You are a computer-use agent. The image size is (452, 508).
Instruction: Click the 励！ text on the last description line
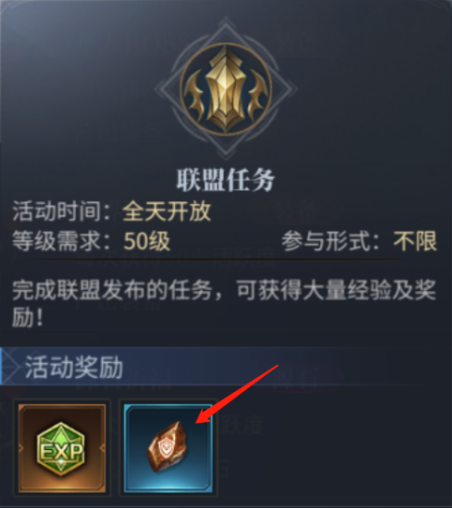[x=28, y=317]
